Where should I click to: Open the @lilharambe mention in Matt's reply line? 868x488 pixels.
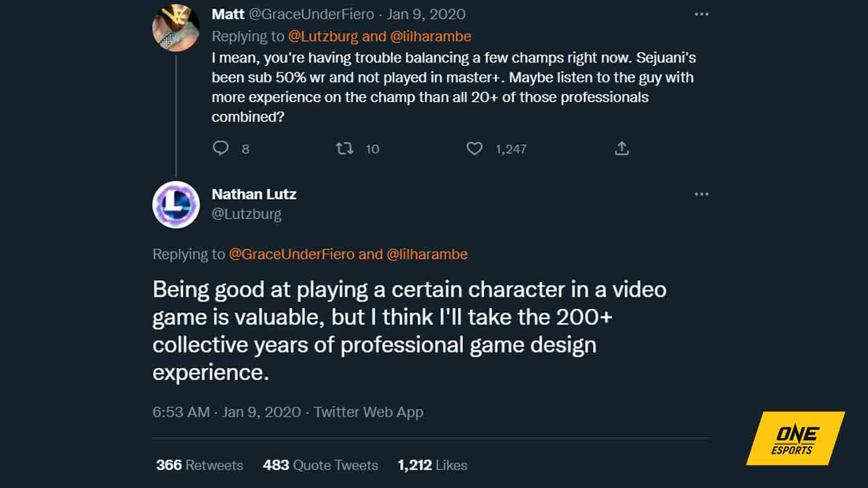pyautogui.click(x=431, y=36)
